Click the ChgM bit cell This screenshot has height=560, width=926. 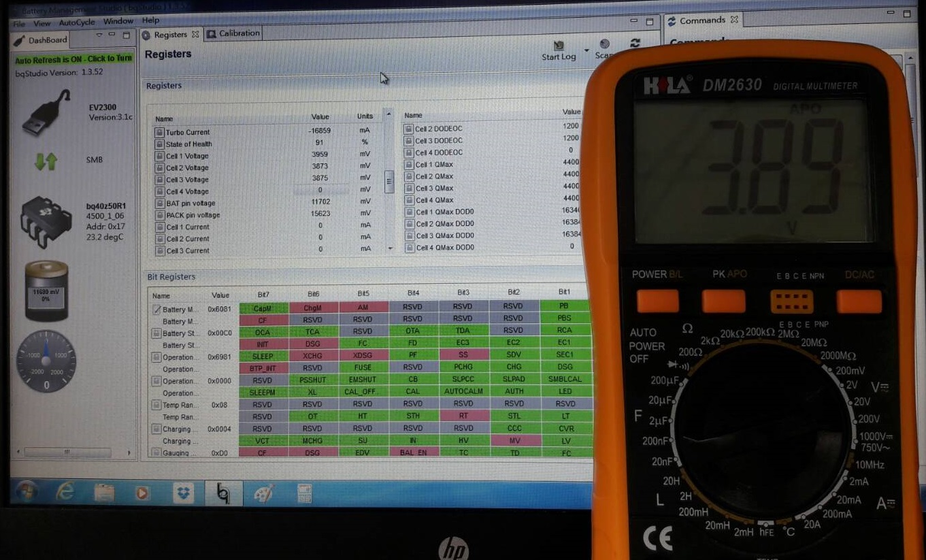point(313,308)
